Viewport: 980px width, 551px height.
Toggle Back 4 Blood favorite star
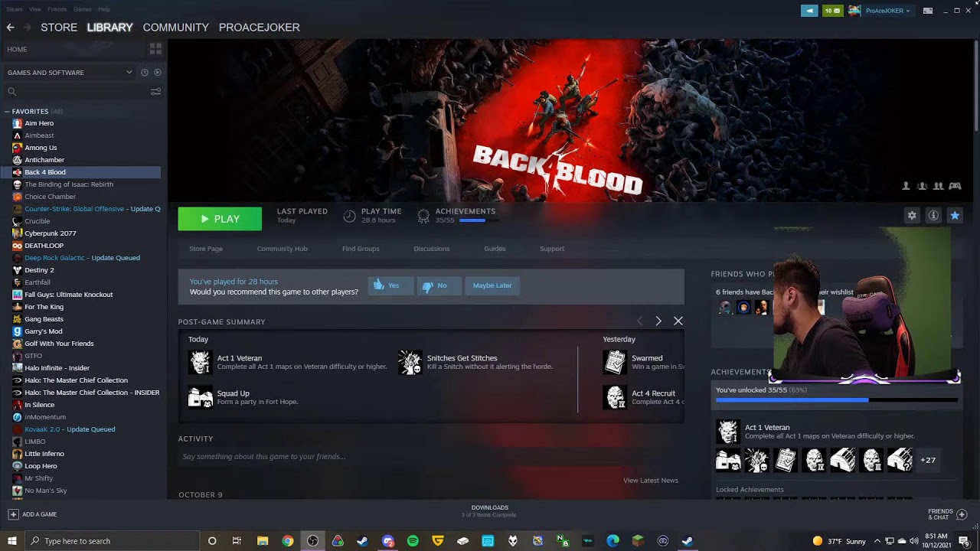pyautogui.click(x=955, y=216)
